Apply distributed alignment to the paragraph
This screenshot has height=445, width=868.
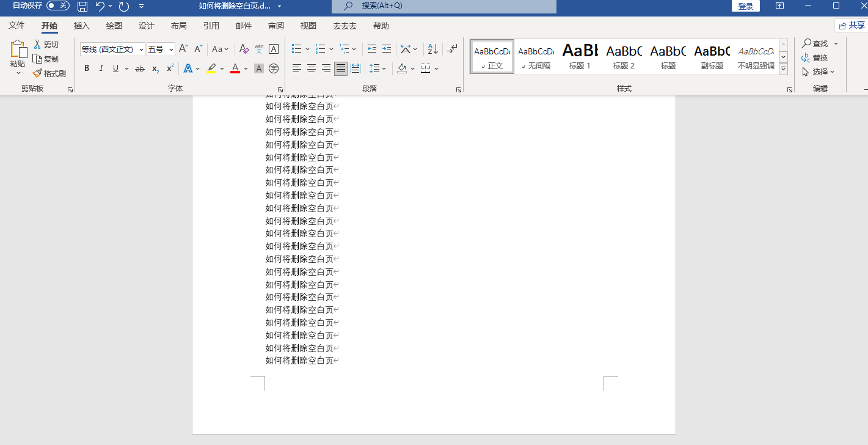[356, 68]
